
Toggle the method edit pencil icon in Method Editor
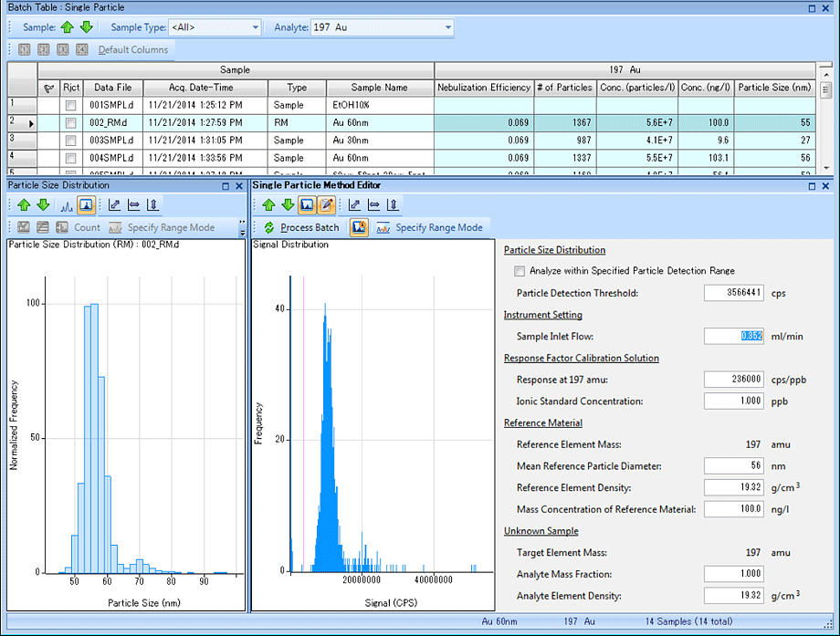326,205
